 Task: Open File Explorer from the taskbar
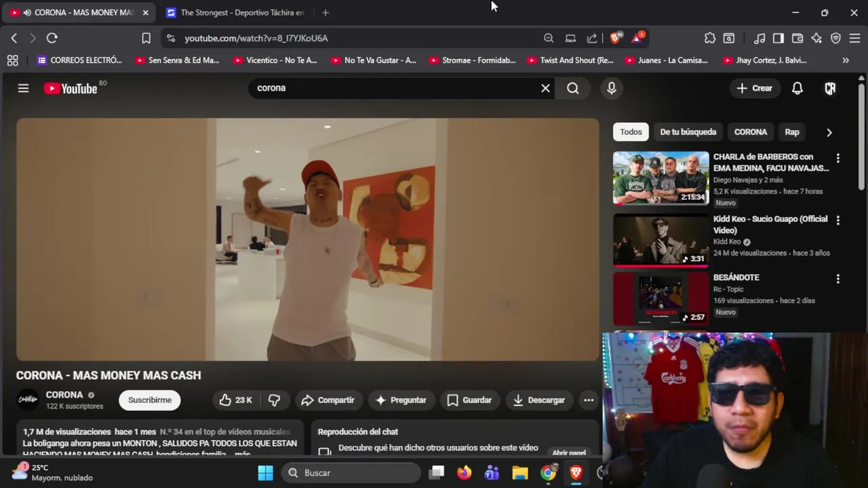520,473
